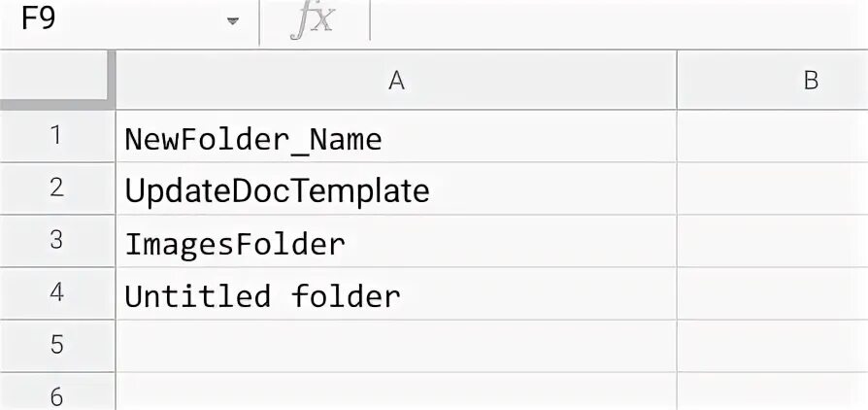Image resolution: width=868 pixels, height=410 pixels.
Task: Click cell containing NewFolder_Name
Action: [x=396, y=138]
